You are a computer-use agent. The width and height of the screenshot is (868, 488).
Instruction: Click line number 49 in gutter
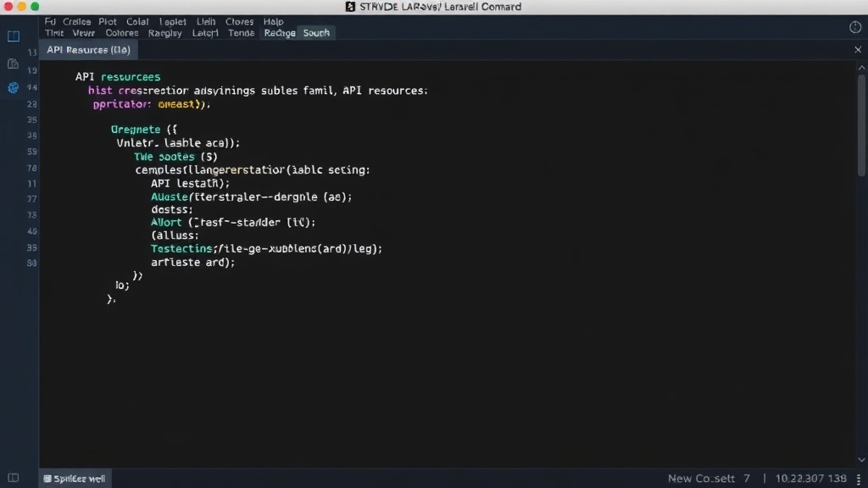coord(32,231)
